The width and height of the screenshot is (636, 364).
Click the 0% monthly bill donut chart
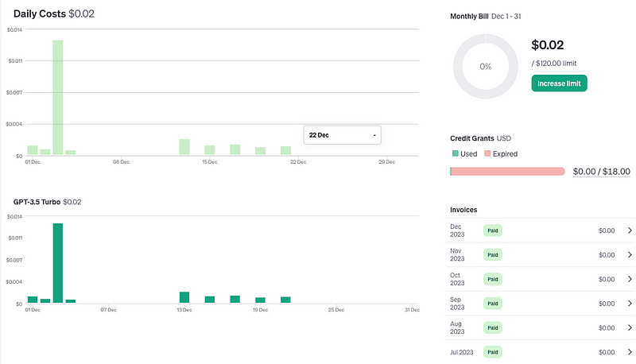coord(486,66)
